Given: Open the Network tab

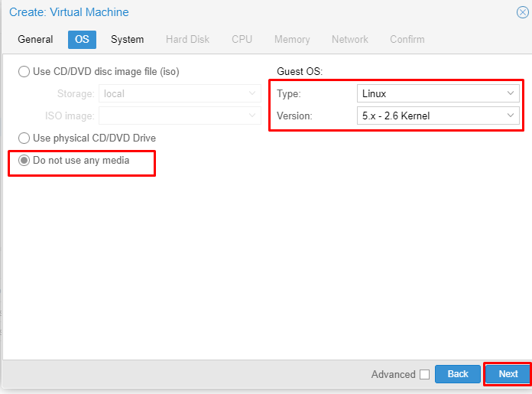Looking at the screenshot, I should coord(349,40).
